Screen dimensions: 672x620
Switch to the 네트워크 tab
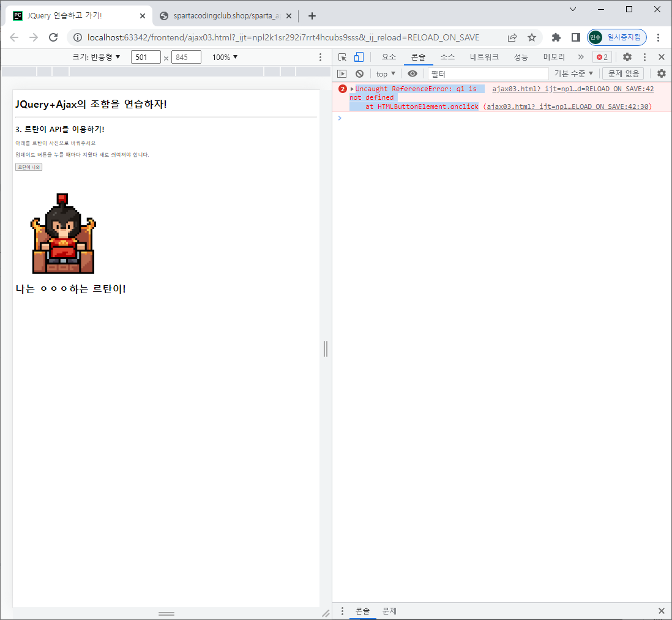click(484, 57)
